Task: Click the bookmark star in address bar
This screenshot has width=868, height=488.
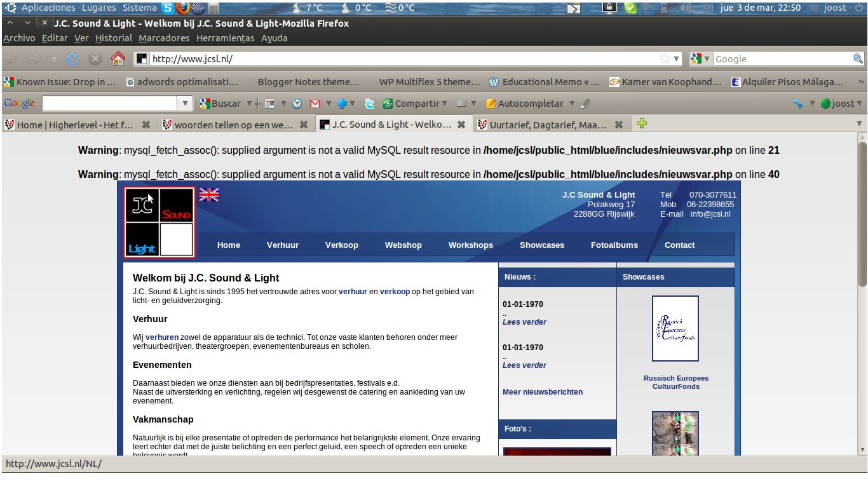Action: 664,59
